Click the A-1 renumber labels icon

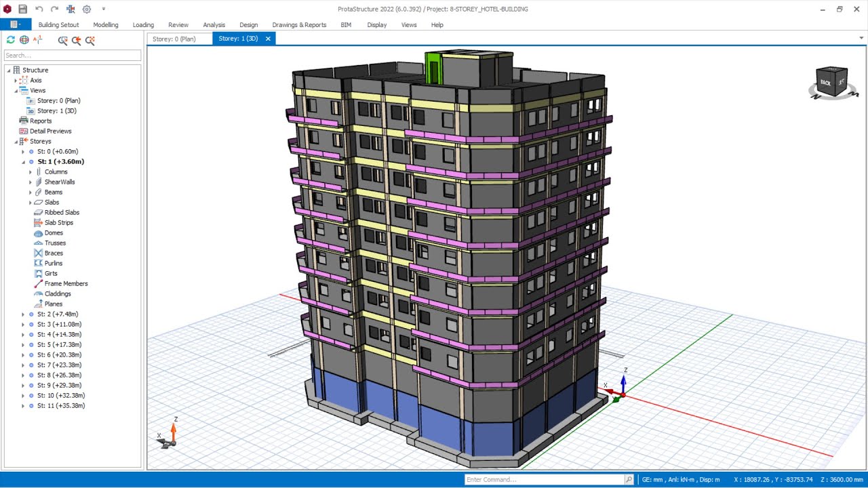(38, 40)
